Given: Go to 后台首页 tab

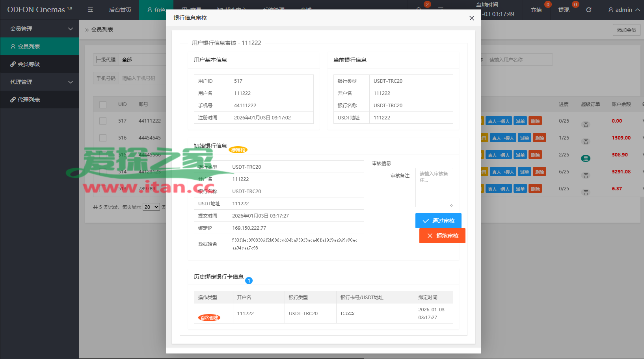Looking at the screenshot, I should pos(120,10).
